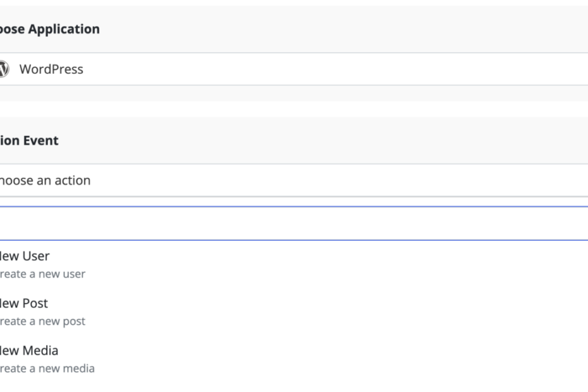Click the 'Create a new post' description
This screenshot has height=392, width=588.
pos(43,321)
